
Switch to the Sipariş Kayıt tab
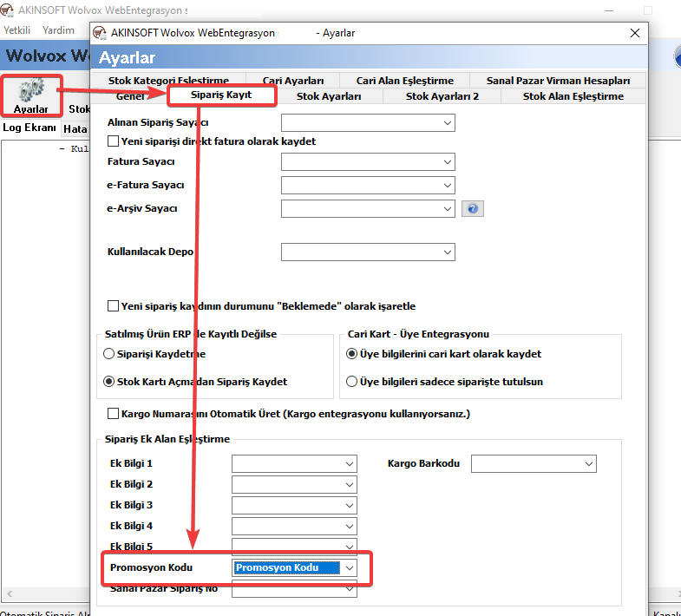pyautogui.click(x=221, y=95)
